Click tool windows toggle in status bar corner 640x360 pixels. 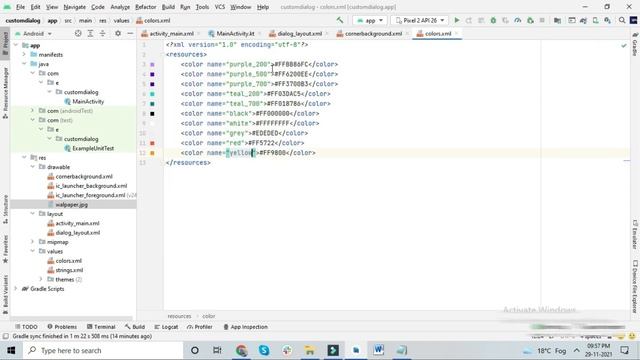click(5, 336)
